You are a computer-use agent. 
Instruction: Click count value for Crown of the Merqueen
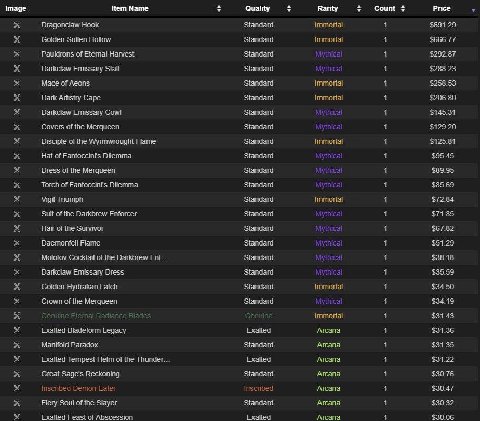(385, 301)
